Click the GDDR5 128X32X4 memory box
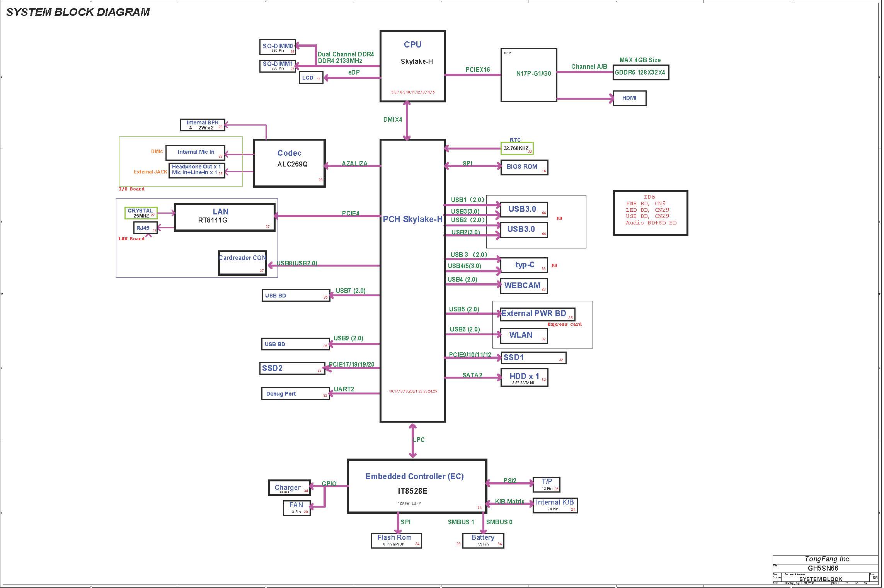 640,72
